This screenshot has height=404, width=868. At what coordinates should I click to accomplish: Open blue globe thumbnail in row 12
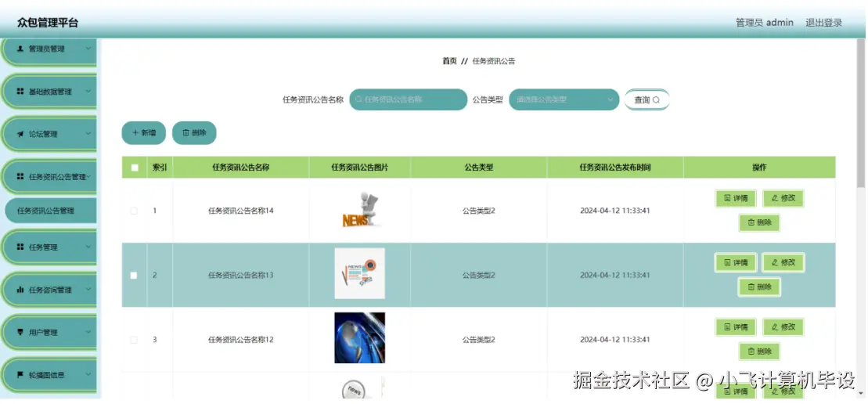click(360, 337)
